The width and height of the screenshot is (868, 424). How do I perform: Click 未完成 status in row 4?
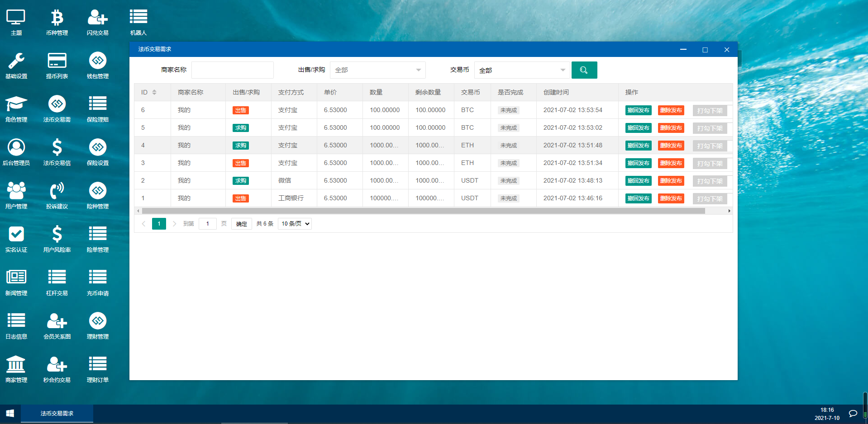pyautogui.click(x=509, y=146)
